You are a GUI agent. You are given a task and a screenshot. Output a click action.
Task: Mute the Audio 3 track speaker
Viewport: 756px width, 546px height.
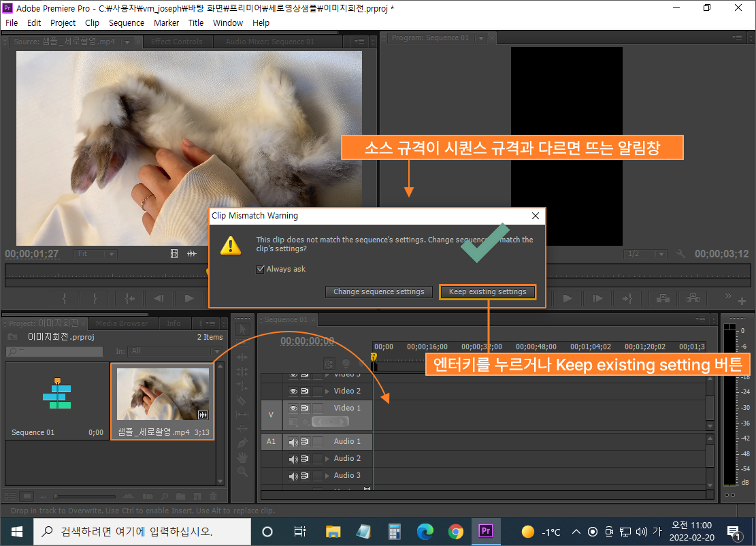pyautogui.click(x=293, y=476)
